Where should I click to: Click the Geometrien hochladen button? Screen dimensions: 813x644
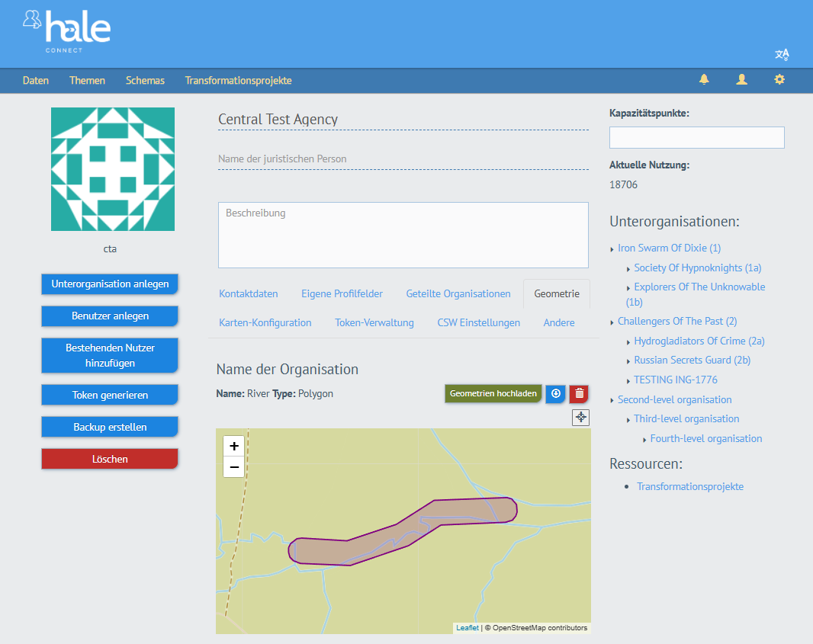pos(493,393)
